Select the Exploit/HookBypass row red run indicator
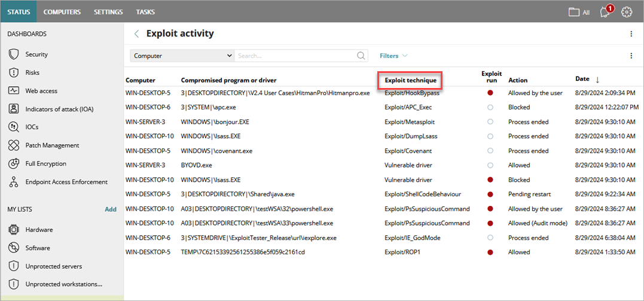 (491, 93)
